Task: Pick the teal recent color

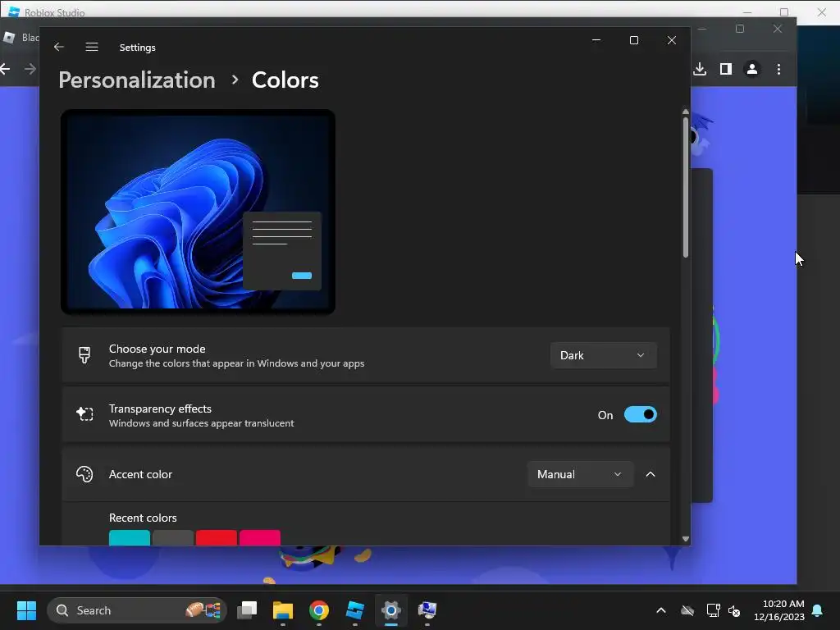Action: tap(130, 538)
